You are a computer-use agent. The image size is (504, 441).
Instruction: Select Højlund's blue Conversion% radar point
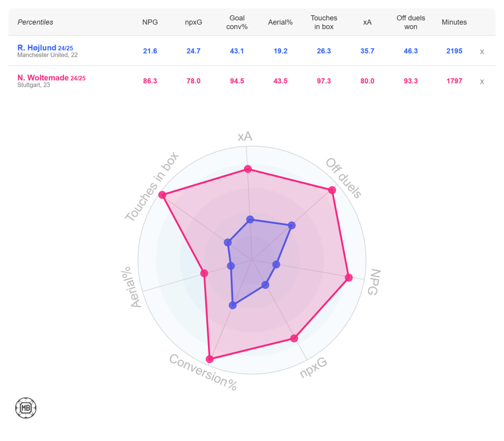click(233, 305)
